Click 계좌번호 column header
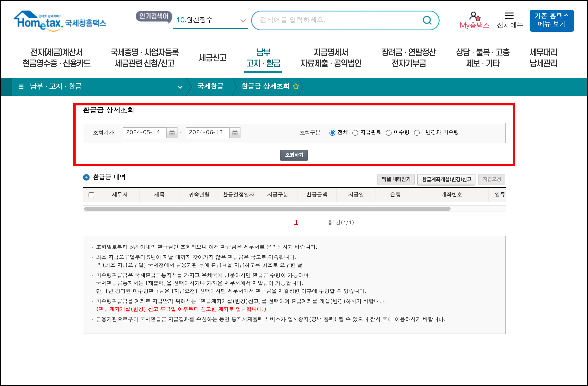This screenshot has height=386, width=588. click(x=451, y=195)
